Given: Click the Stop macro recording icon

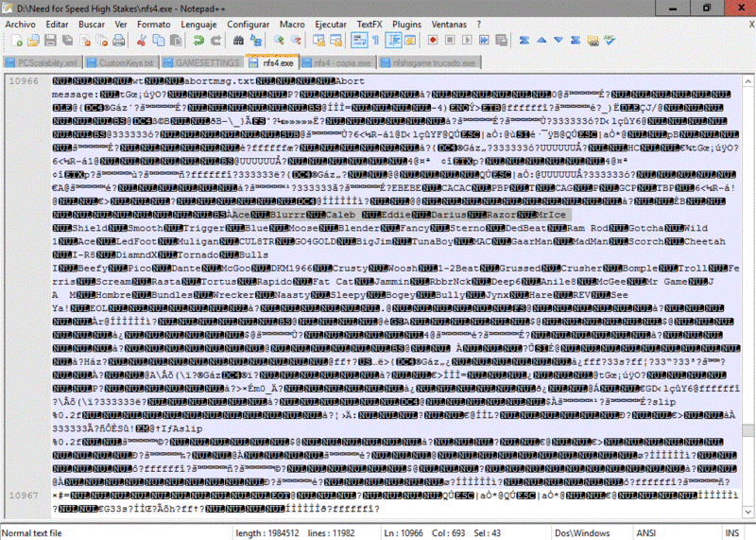Looking at the screenshot, I should (x=450, y=41).
